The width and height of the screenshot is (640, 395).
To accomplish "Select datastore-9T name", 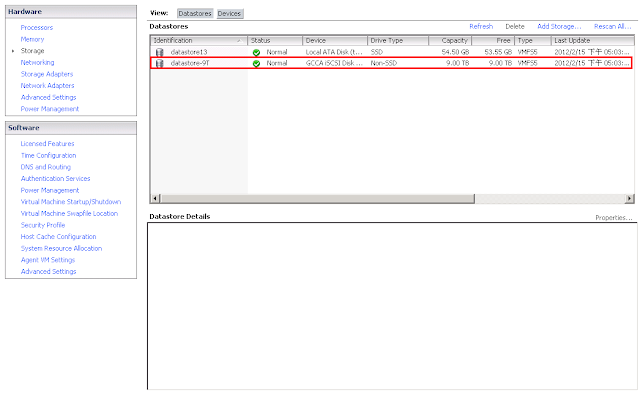I will tap(190, 63).
